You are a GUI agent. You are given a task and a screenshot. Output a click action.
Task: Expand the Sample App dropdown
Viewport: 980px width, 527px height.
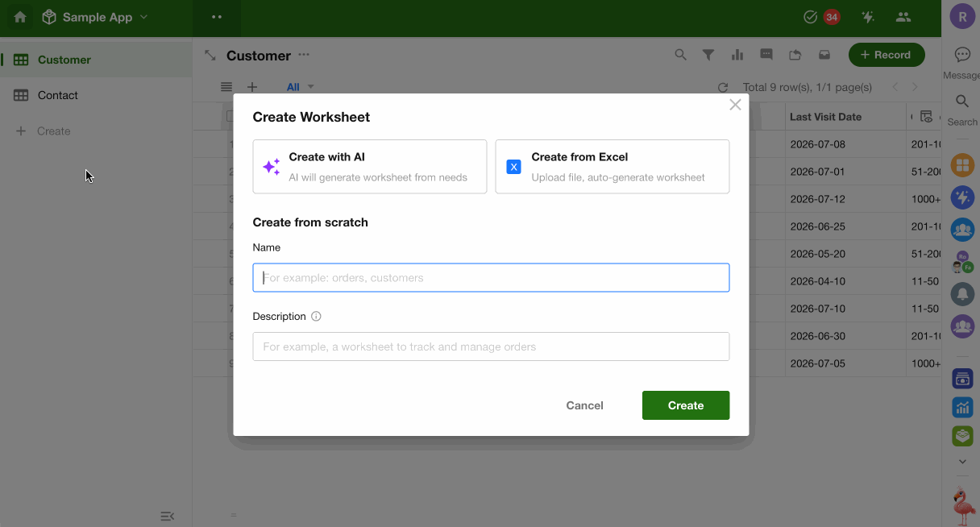[x=143, y=17]
